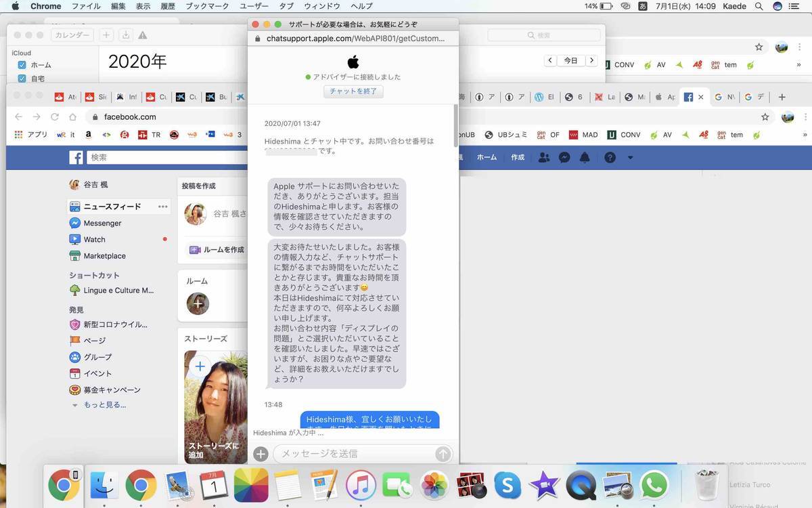This screenshot has height=508, width=812.
Task: Open a new tab with plus button
Action: 782,97
